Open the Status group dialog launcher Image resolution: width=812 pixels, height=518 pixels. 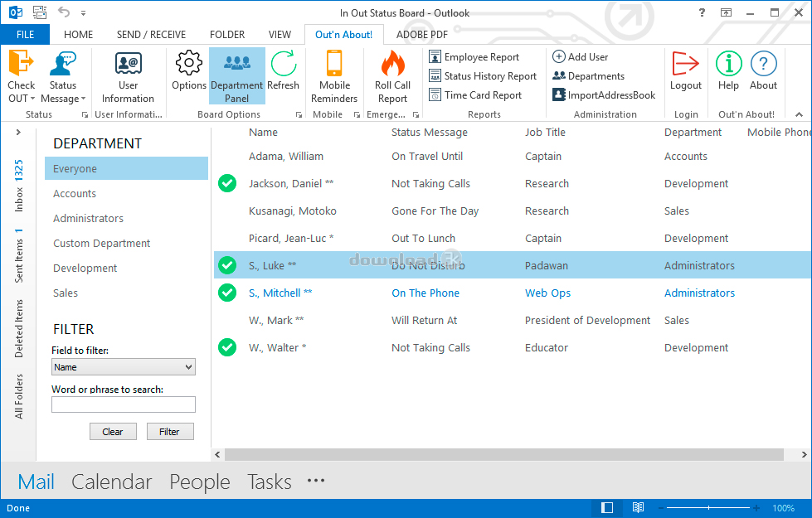85,115
